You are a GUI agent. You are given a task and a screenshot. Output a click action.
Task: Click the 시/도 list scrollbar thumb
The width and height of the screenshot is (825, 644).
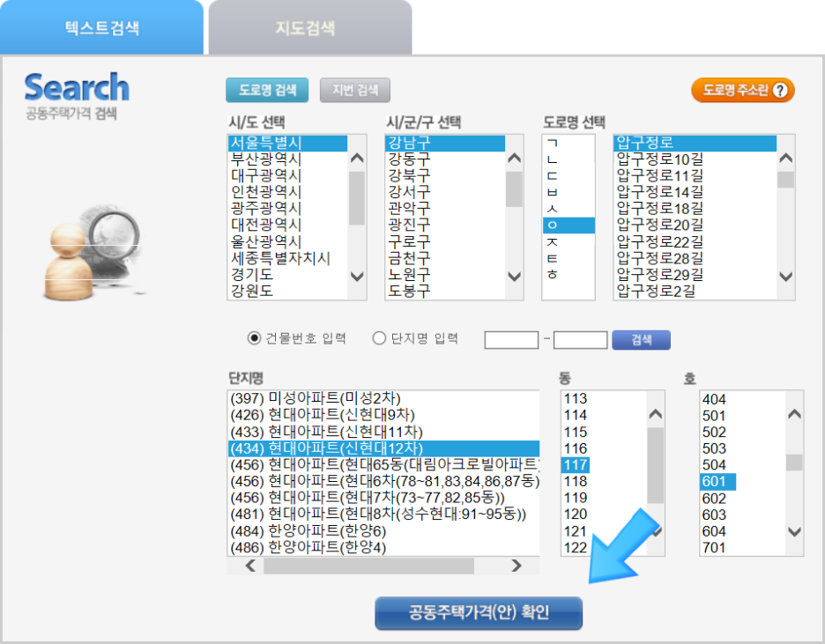(357, 198)
